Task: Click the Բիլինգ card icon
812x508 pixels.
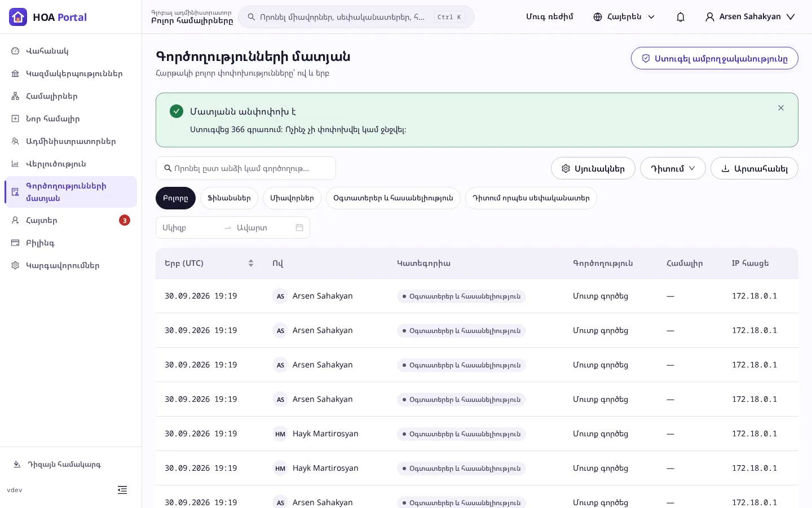Action: click(15, 243)
